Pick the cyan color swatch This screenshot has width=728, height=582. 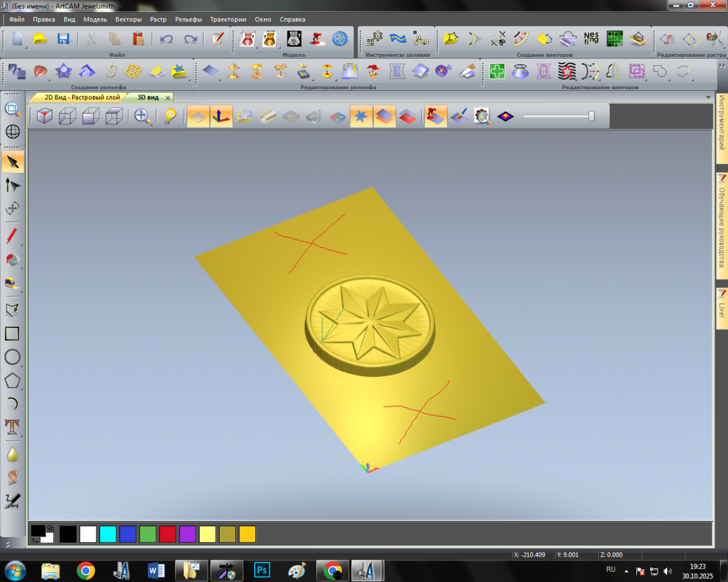[108, 534]
